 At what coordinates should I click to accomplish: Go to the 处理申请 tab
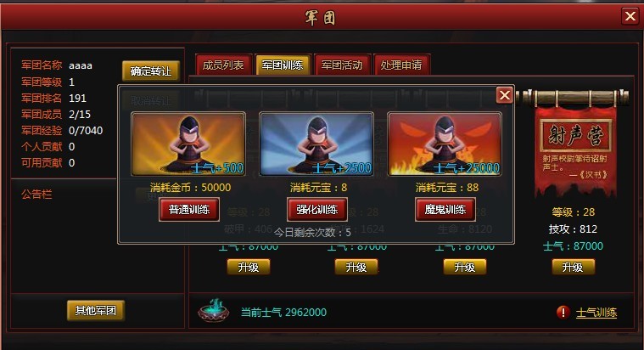[401, 65]
